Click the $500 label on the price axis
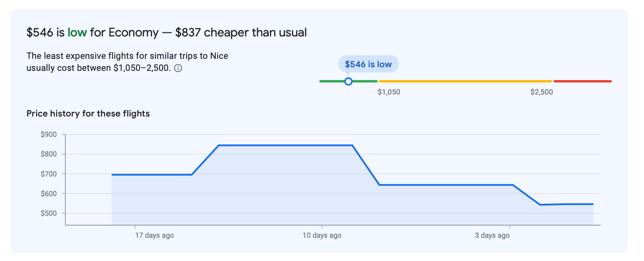Screen dimensions: 644x261 49,213
